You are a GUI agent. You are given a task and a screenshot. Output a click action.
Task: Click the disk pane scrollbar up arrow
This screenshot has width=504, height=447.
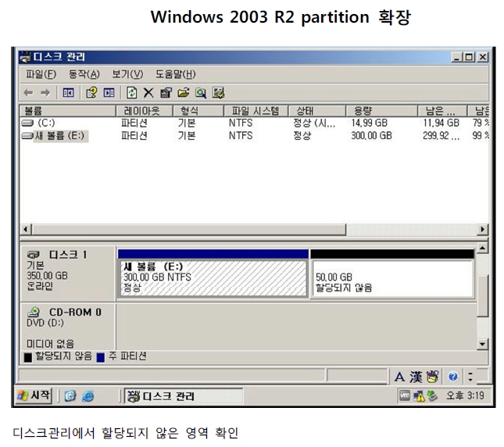click(482, 248)
